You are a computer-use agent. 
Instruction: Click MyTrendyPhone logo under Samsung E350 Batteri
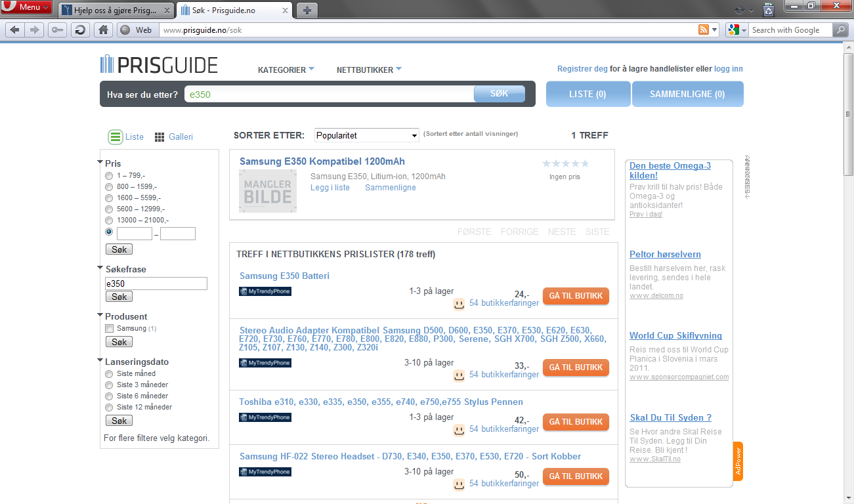click(265, 291)
